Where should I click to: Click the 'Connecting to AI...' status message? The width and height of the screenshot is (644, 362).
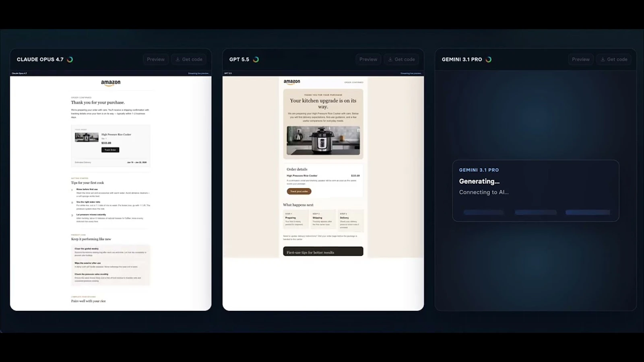(484, 192)
